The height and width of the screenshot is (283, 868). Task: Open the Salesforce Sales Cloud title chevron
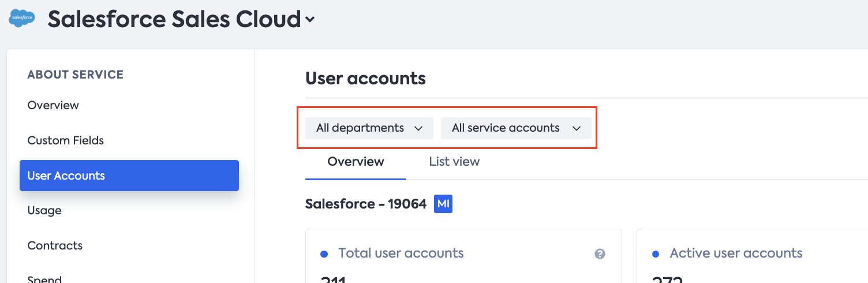[310, 20]
